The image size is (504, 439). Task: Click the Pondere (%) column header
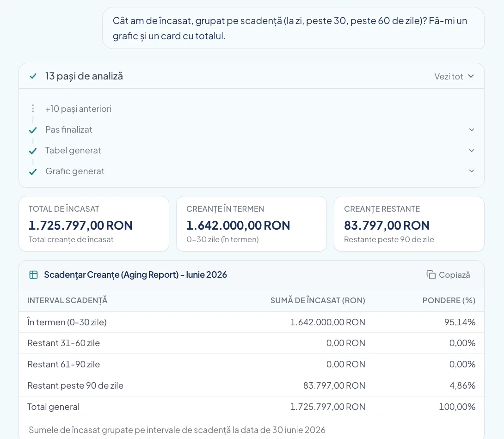449,300
